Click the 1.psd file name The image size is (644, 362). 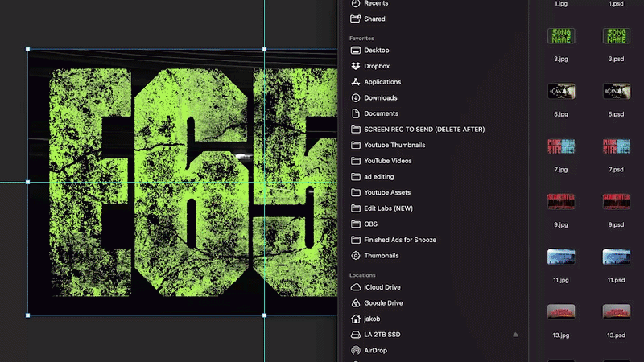(x=616, y=4)
